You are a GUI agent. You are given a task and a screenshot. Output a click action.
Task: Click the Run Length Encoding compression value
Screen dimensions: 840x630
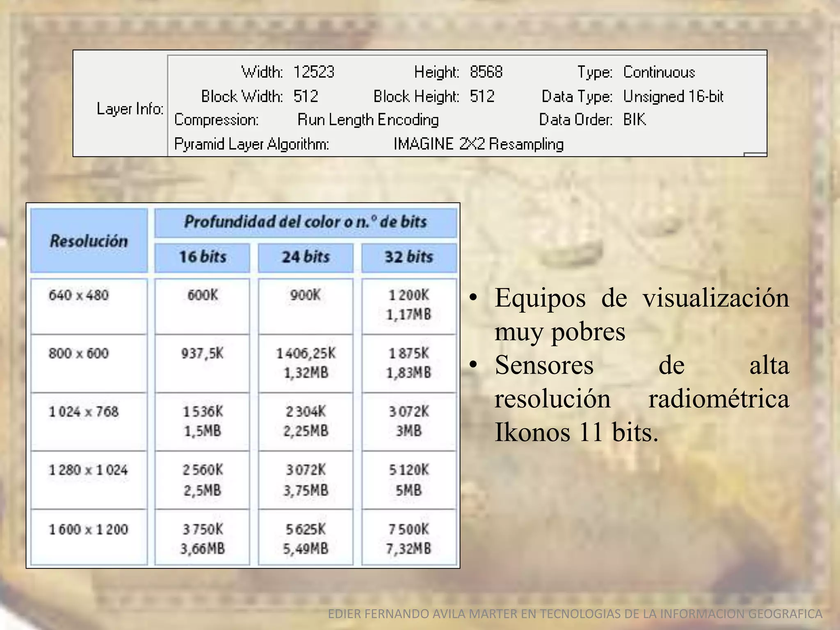pyautogui.click(x=368, y=120)
